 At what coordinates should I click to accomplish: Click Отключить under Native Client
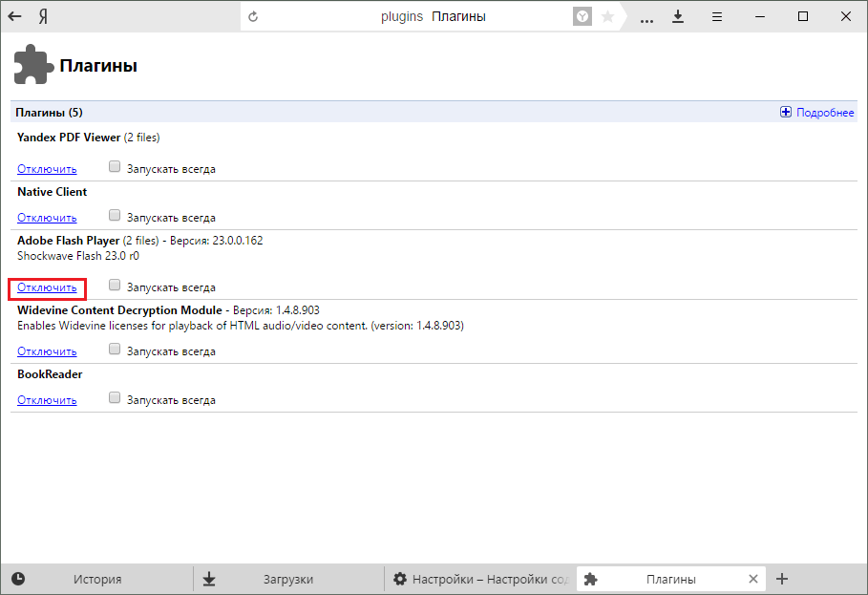click(x=47, y=218)
